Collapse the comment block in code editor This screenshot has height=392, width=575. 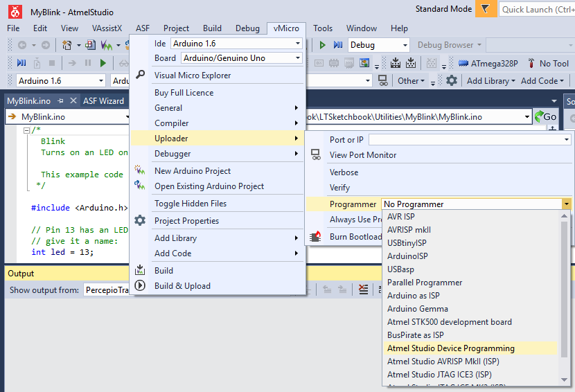(x=26, y=130)
